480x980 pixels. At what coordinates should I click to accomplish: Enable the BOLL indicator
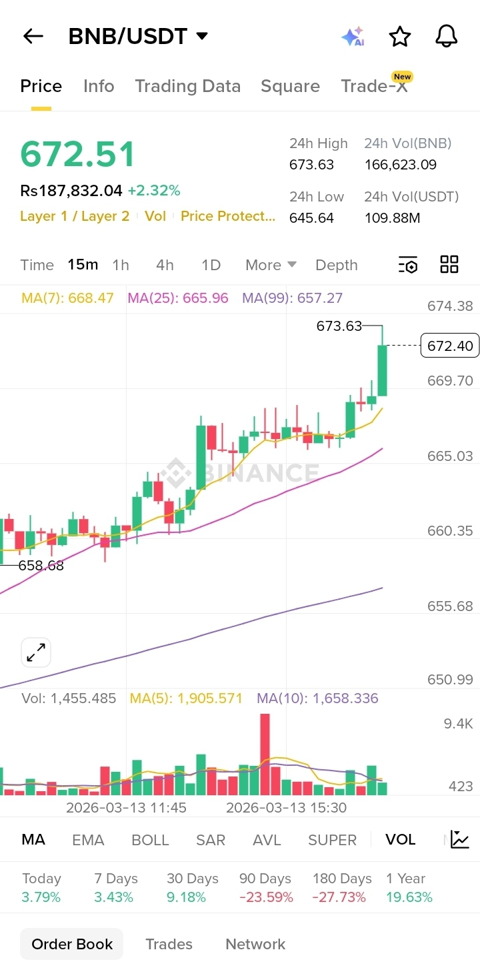150,840
